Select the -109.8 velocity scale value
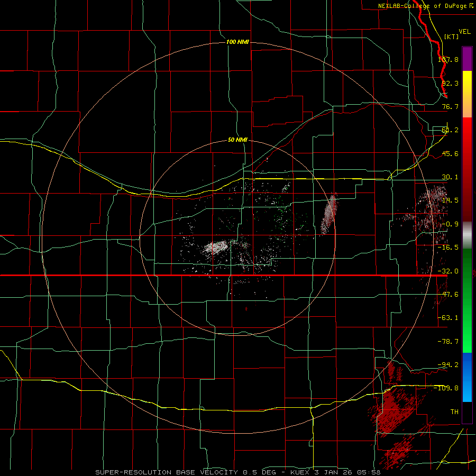The image size is (476, 476). [446, 388]
